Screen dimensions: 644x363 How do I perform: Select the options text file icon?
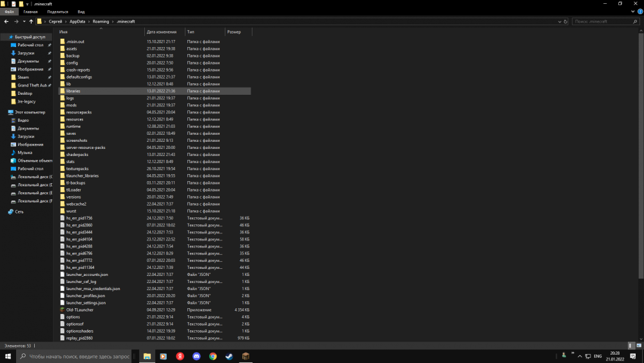pyautogui.click(x=62, y=317)
